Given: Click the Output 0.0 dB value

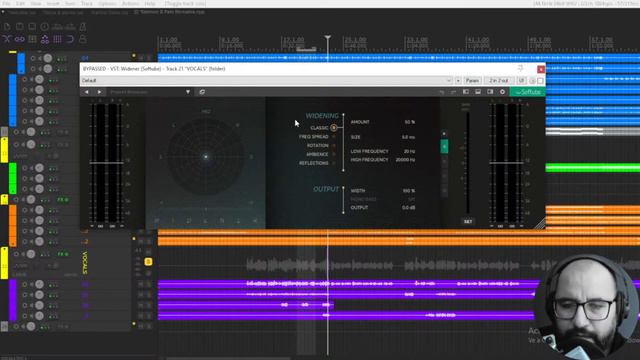Looking at the screenshot, I should tap(408, 207).
